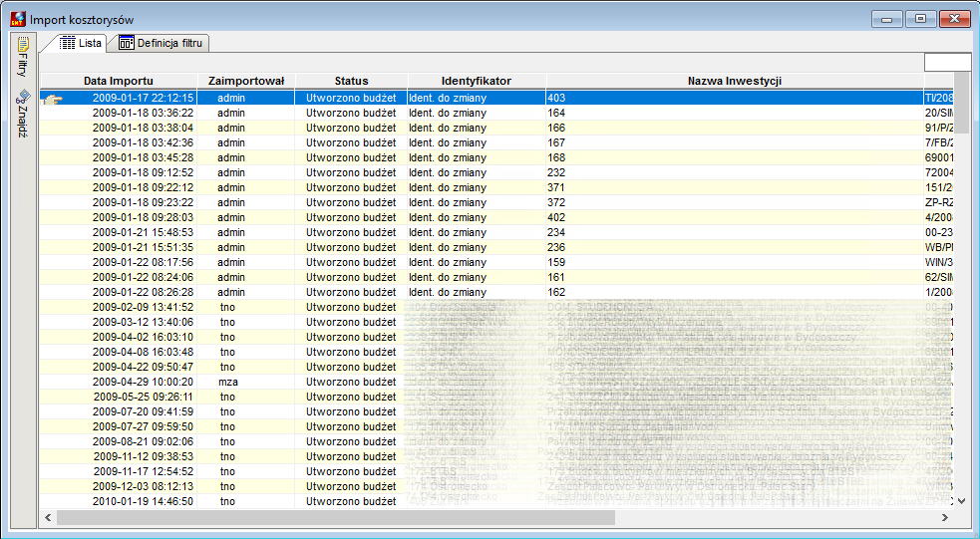This screenshot has width=980, height=539.
Task: Select row dated 2009-01-21 15:48:53
Action: [x=496, y=233]
